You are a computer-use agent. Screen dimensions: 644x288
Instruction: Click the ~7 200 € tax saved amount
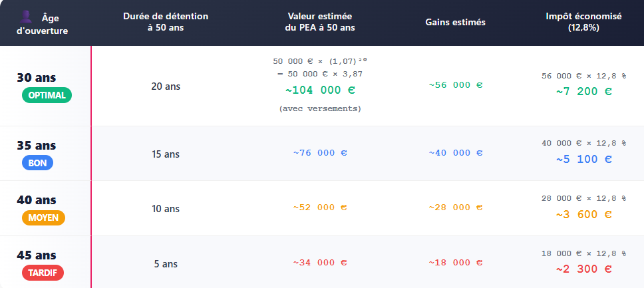coord(583,92)
